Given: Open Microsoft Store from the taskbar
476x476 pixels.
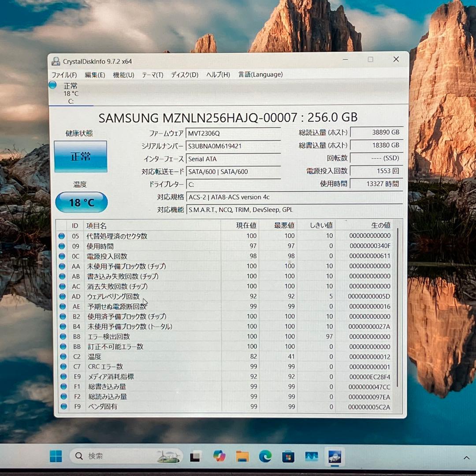Looking at the screenshot, I should tap(288, 456).
